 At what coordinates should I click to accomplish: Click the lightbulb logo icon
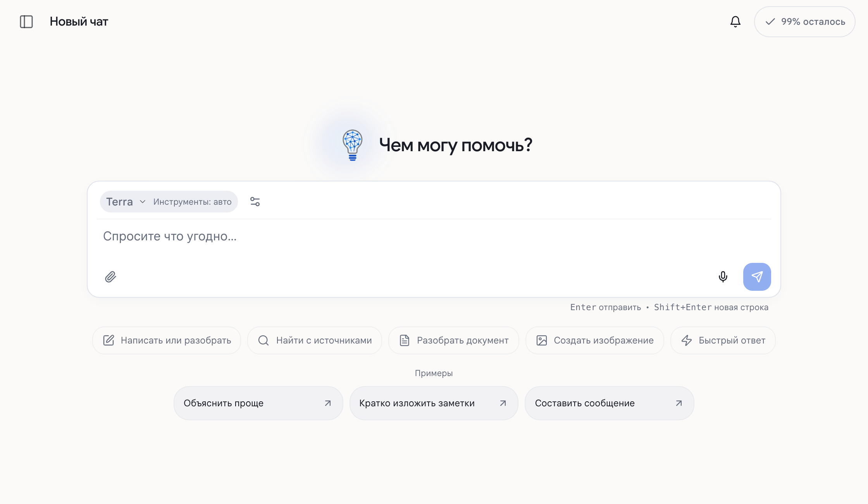[352, 145]
